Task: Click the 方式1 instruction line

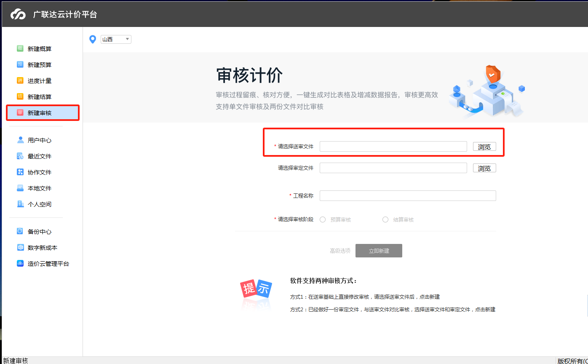Action: coord(365,297)
